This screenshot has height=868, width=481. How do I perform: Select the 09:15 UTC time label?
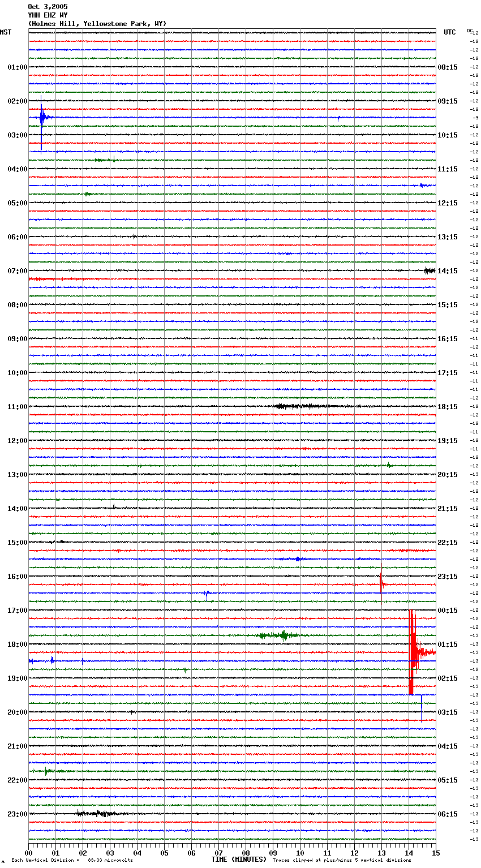click(448, 101)
